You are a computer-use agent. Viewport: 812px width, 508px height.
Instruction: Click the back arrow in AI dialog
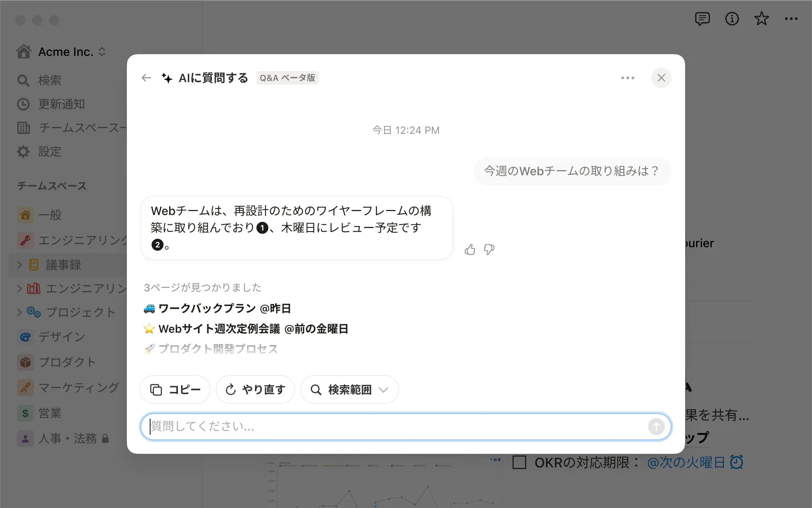pos(146,78)
